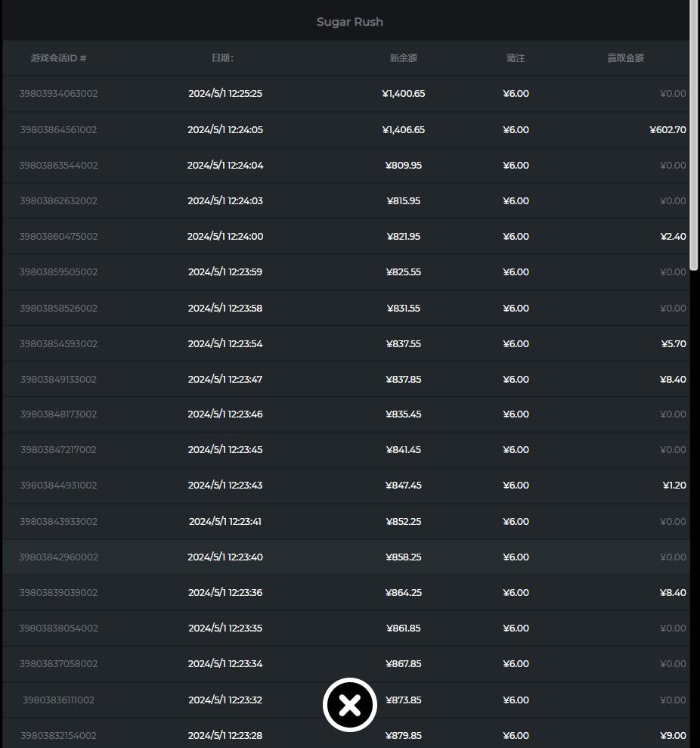Select the date 2024/5/1 12:24:03
The height and width of the screenshot is (748, 700).
point(225,201)
